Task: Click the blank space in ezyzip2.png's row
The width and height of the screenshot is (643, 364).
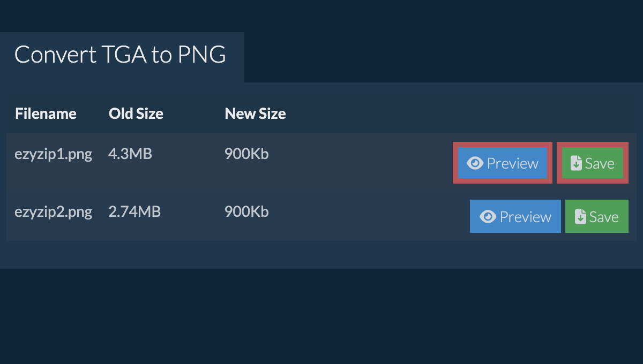Action: point(364,217)
